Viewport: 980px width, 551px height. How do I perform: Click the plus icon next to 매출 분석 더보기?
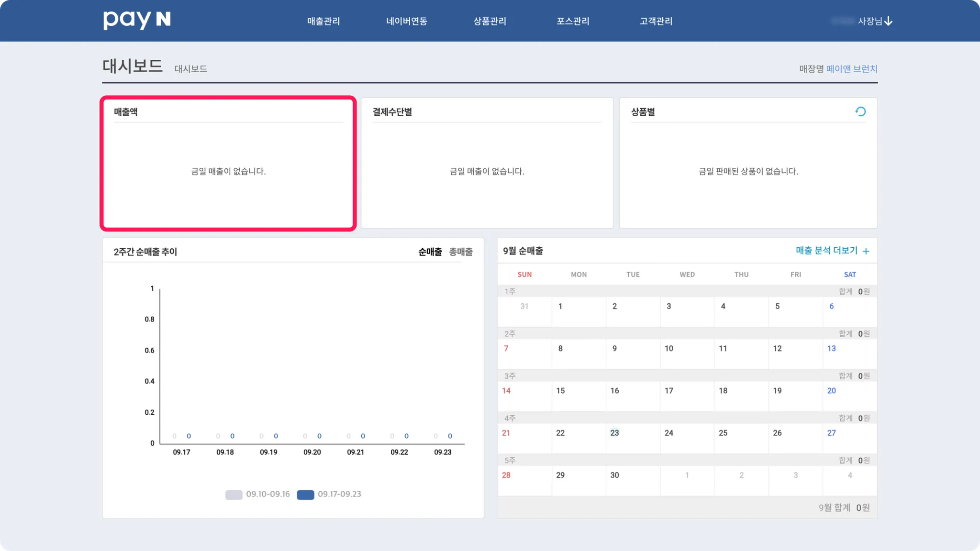pos(866,251)
